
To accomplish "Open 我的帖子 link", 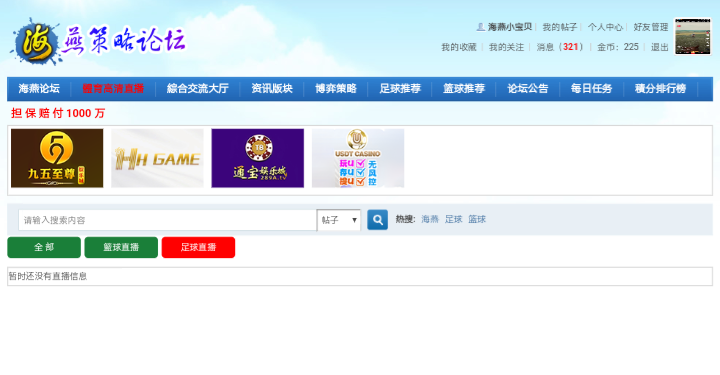I will [560, 27].
